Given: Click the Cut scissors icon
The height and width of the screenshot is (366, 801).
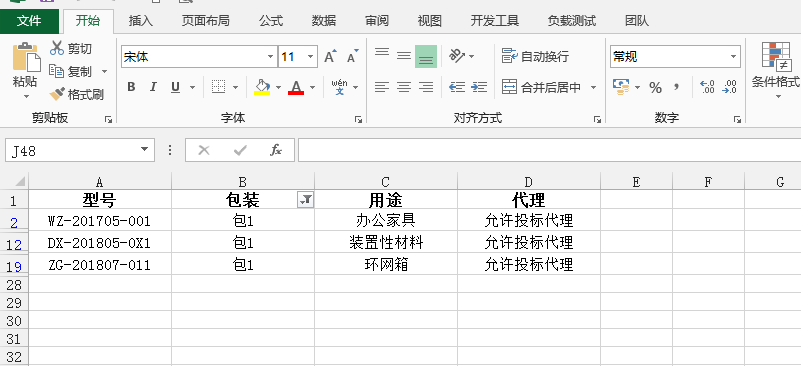Looking at the screenshot, I should pyautogui.click(x=57, y=48).
